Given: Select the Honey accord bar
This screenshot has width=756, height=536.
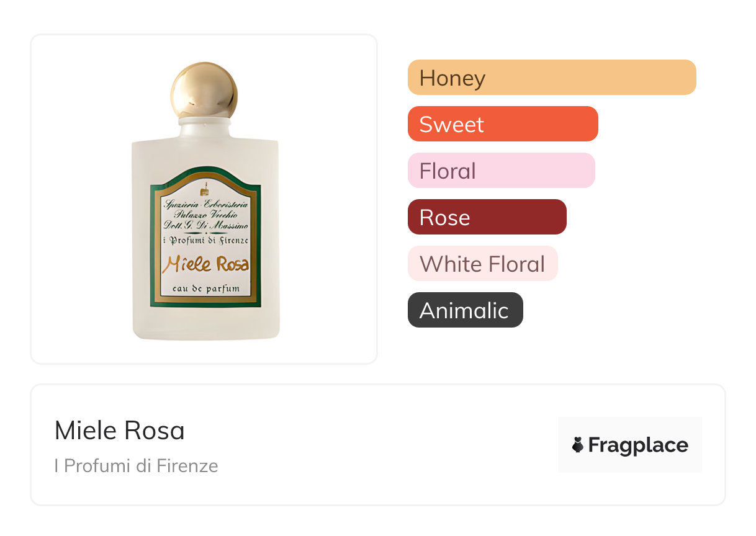Looking at the screenshot, I should pyautogui.click(x=551, y=78).
